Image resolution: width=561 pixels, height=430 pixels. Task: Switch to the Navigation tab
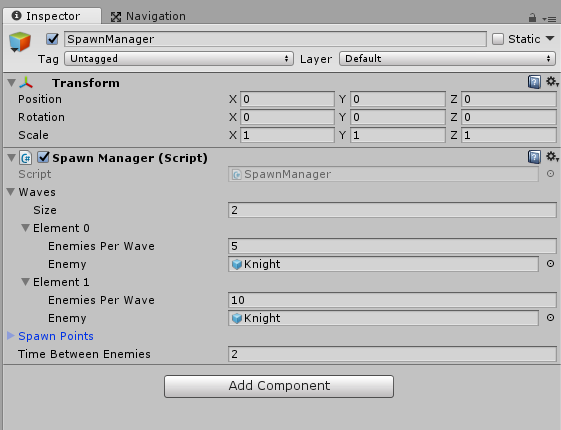click(x=148, y=16)
